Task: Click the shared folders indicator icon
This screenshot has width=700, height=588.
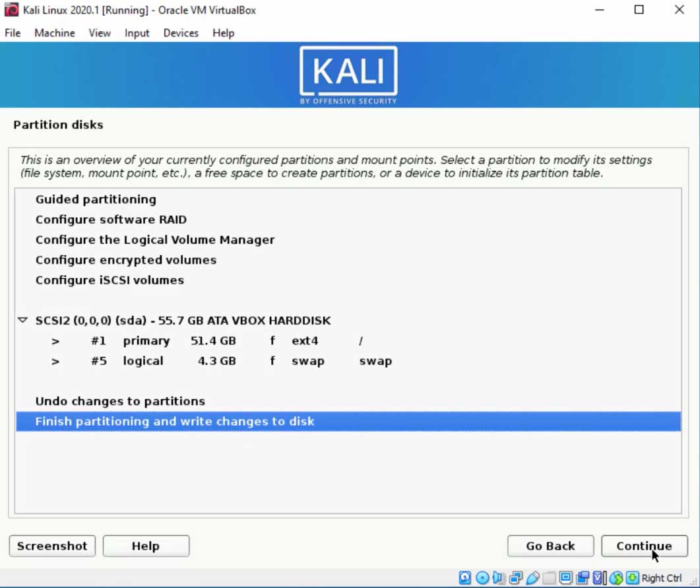Action: pos(549,577)
